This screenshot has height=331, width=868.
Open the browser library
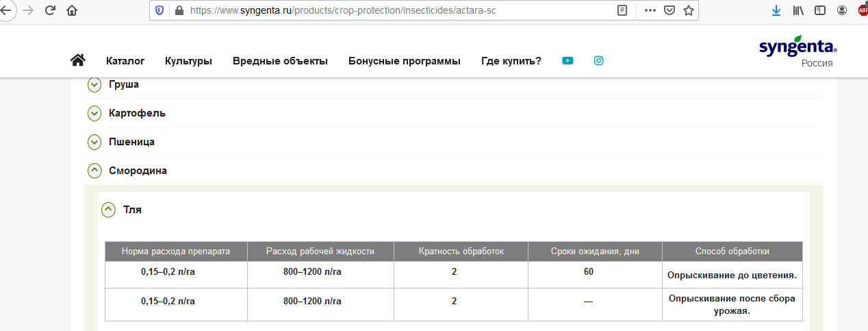coord(798,10)
